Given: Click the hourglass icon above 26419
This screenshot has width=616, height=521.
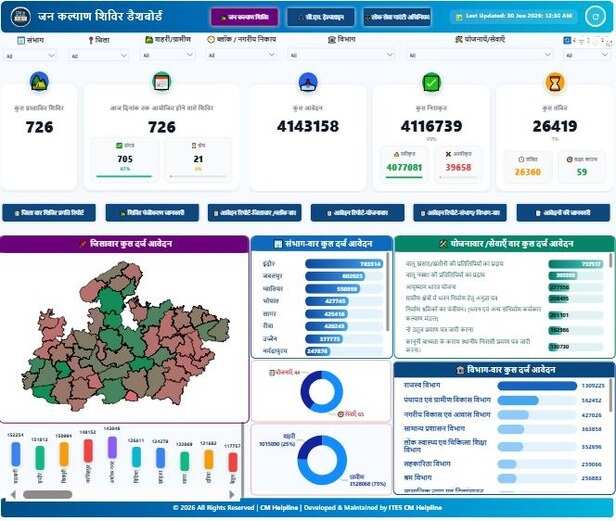Looking at the screenshot, I should tap(555, 82).
